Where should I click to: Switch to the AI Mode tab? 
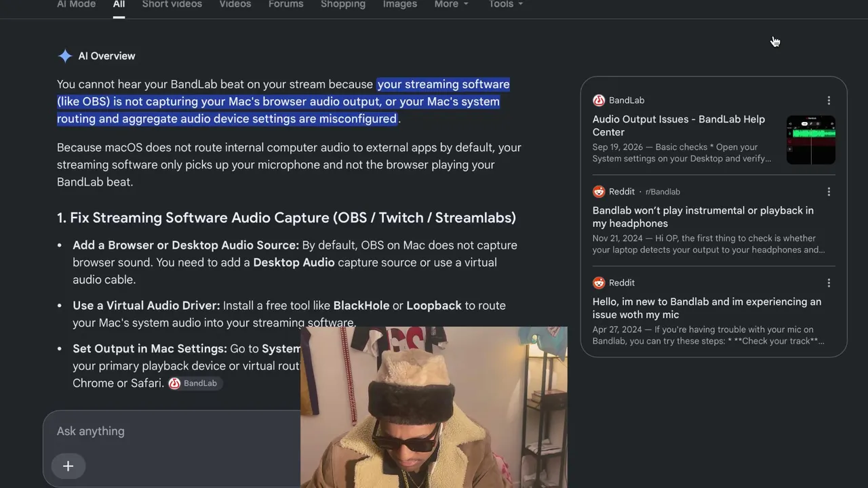pyautogui.click(x=76, y=5)
